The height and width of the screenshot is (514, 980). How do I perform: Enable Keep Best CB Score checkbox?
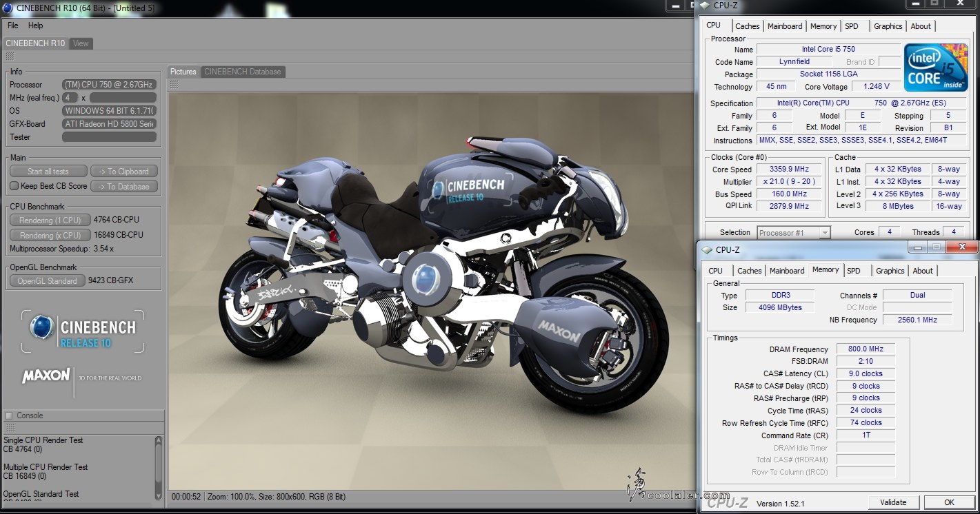point(14,186)
